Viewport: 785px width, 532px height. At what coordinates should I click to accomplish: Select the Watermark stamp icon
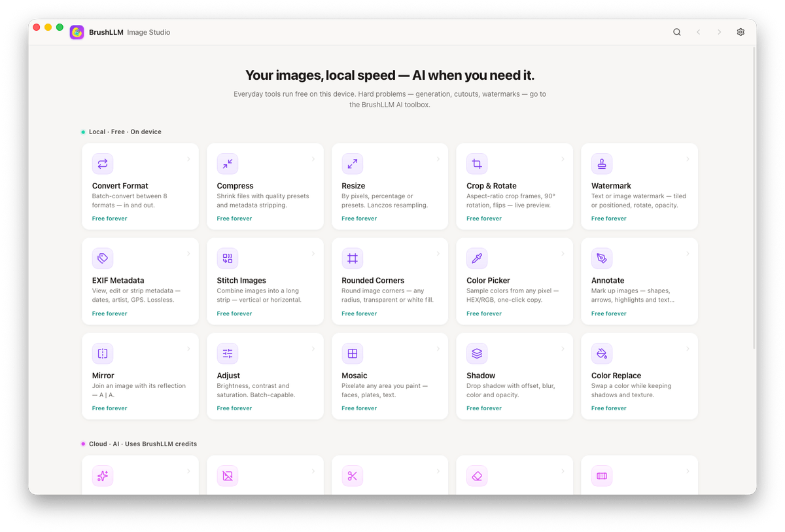pos(602,164)
